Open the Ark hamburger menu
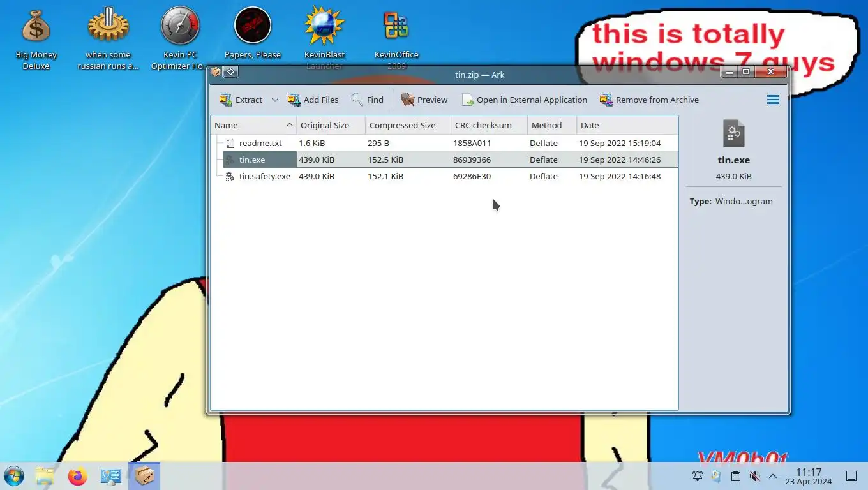 point(773,100)
